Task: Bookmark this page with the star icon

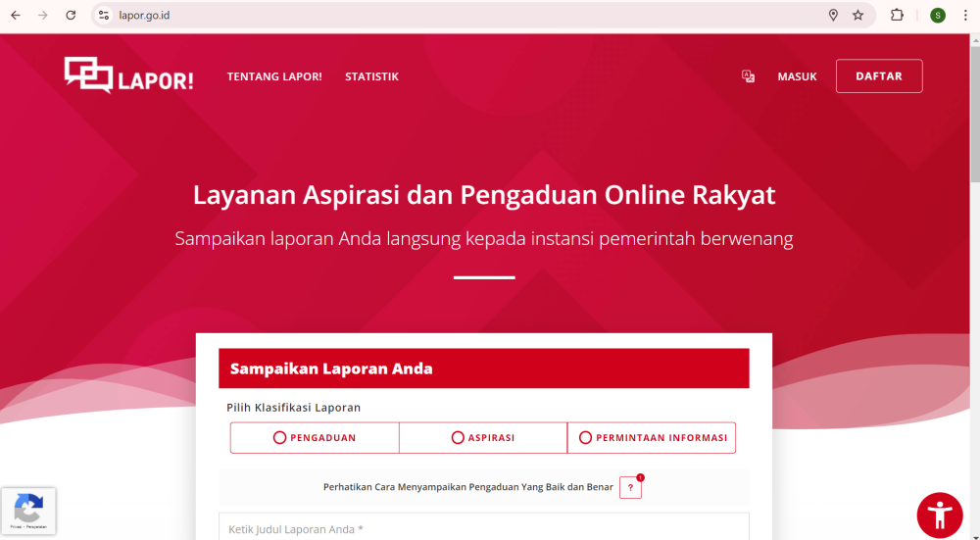Action: pyautogui.click(x=858, y=15)
